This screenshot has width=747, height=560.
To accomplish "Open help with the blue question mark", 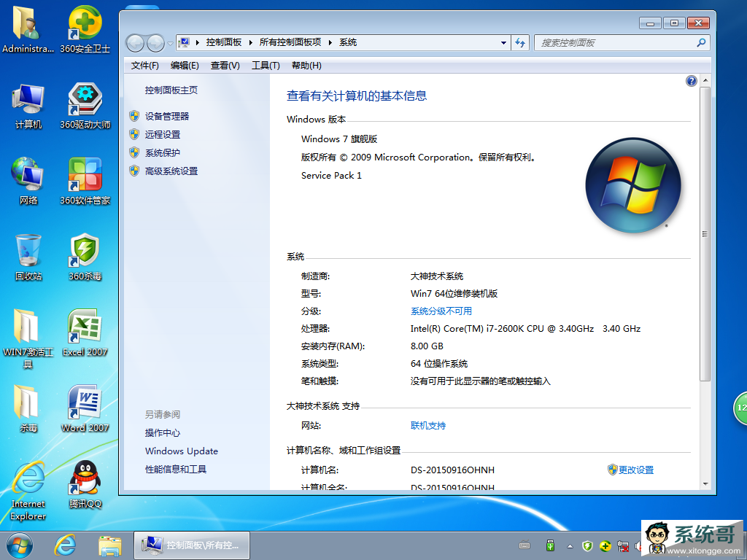I will 692,81.
